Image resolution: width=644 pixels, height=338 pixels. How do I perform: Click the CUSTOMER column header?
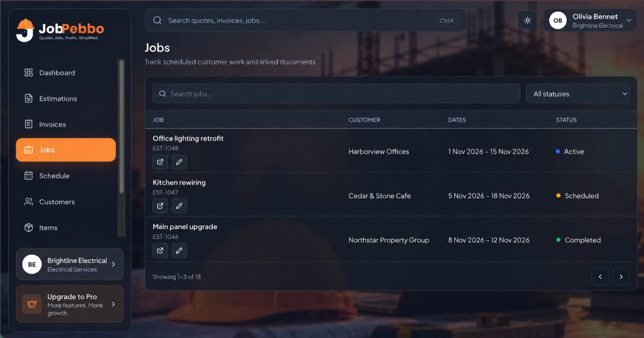(x=364, y=120)
